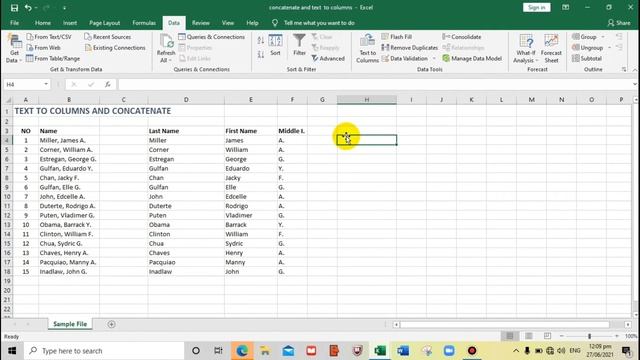This screenshot has height=360, width=640.
Task: Click zoom in plus button
Action: coord(617,336)
